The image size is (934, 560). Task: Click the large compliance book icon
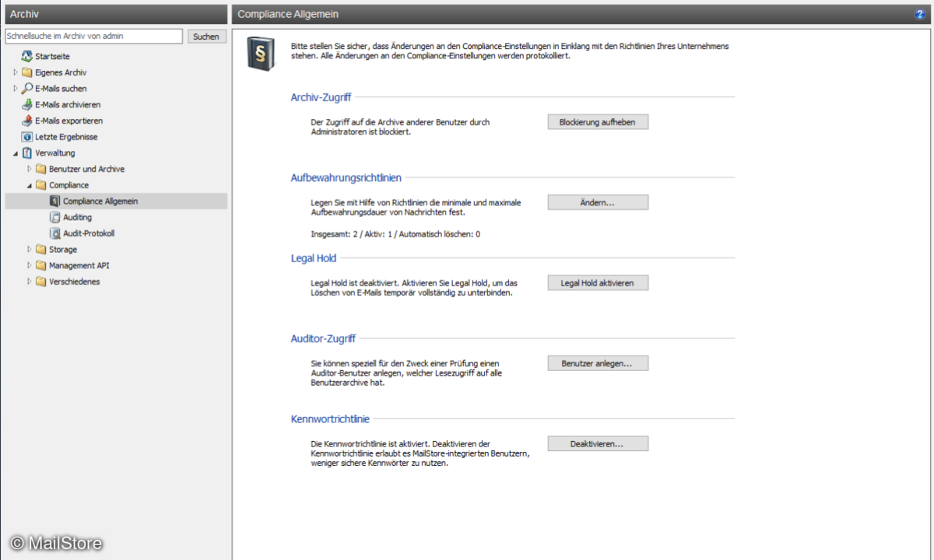[261, 54]
